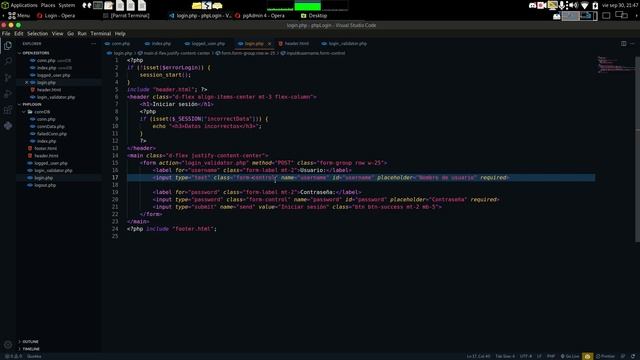The image size is (640, 360).
Task: Click the Tab Size indentation status item
Action: click(x=505, y=356)
